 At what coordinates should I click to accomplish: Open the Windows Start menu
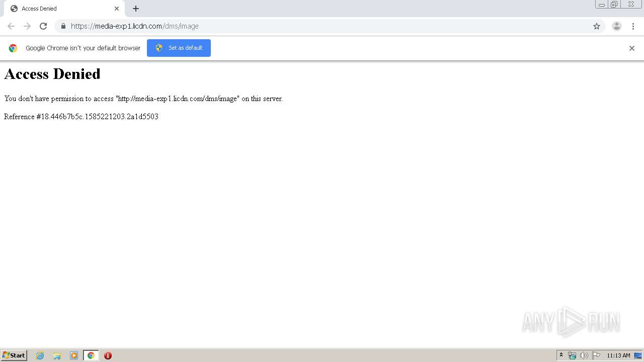tap(14, 355)
